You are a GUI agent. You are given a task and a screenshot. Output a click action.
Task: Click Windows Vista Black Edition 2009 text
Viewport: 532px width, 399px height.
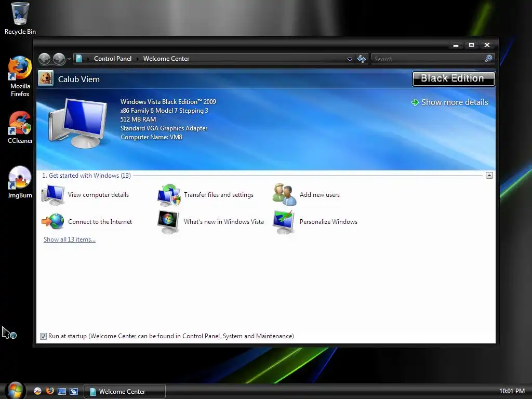tap(168, 102)
